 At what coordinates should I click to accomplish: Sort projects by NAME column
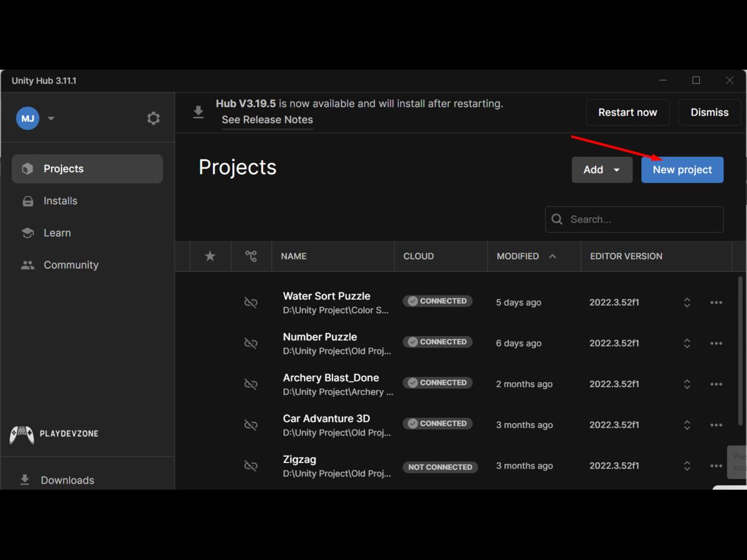pyautogui.click(x=294, y=256)
